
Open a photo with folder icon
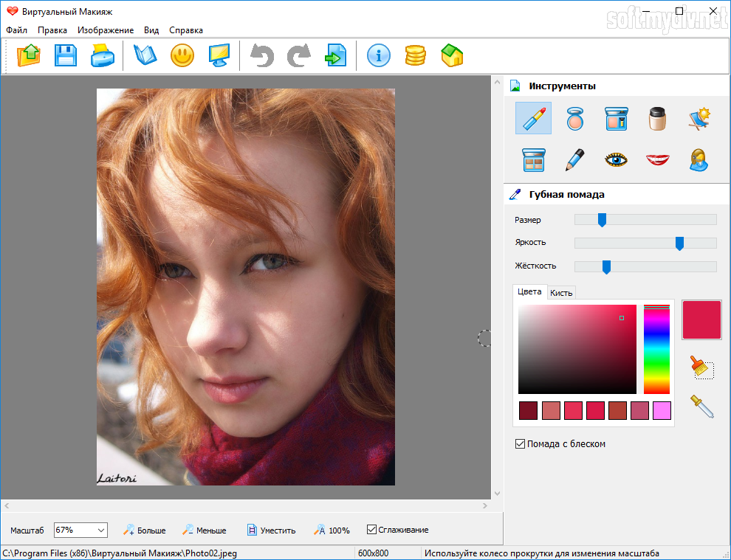(x=29, y=55)
